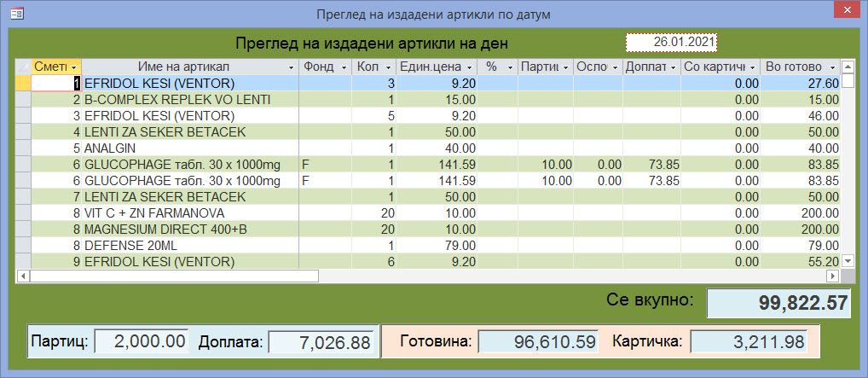
Task: Open the Доплата column dropdown arrow
Action: pyautogui.click(x=673, y=67)
